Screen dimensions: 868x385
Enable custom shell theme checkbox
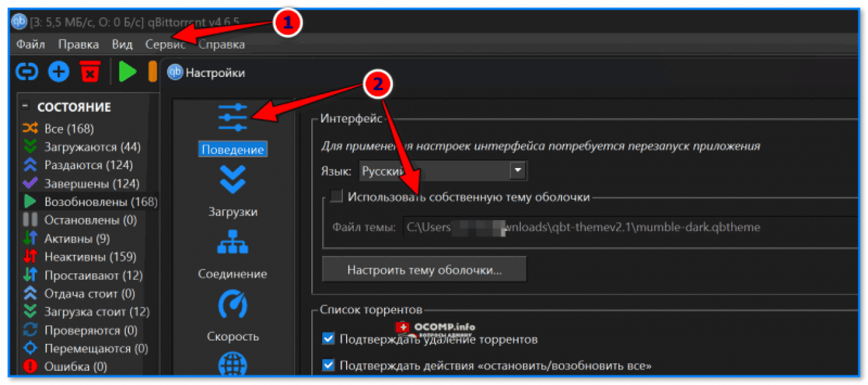[x=336, y=197]
